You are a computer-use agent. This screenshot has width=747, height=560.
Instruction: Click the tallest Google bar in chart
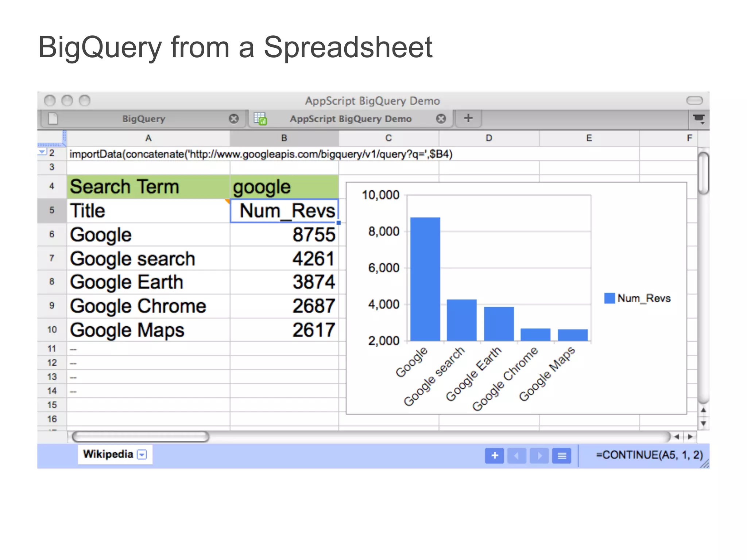tap(425, 279)
